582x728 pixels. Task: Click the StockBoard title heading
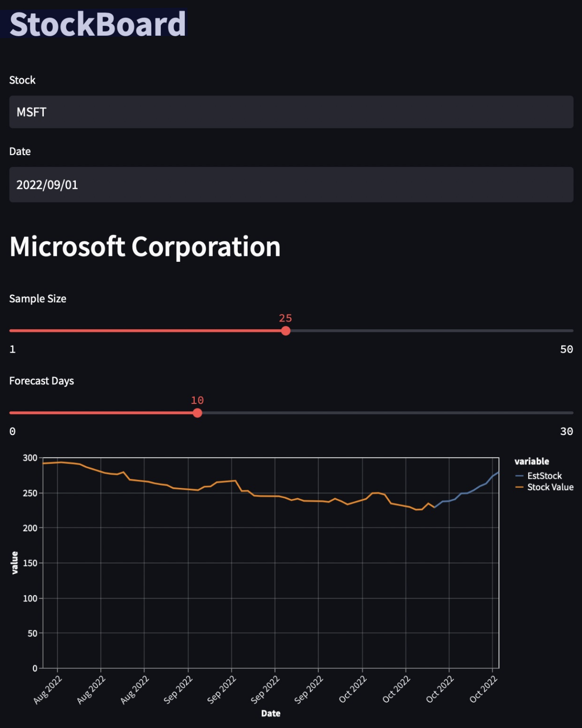(x=98, y=24)
